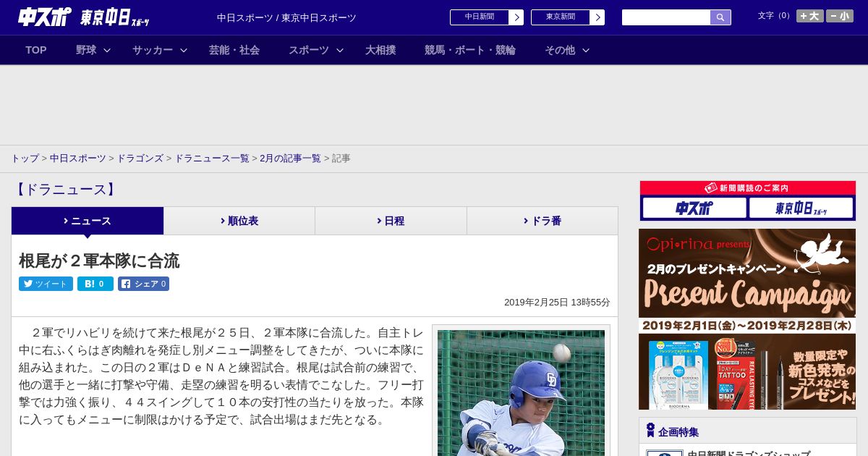Expand the 野球 navigation menu
The width and height of the screenshot is (868, 456).
pos(93,50)
